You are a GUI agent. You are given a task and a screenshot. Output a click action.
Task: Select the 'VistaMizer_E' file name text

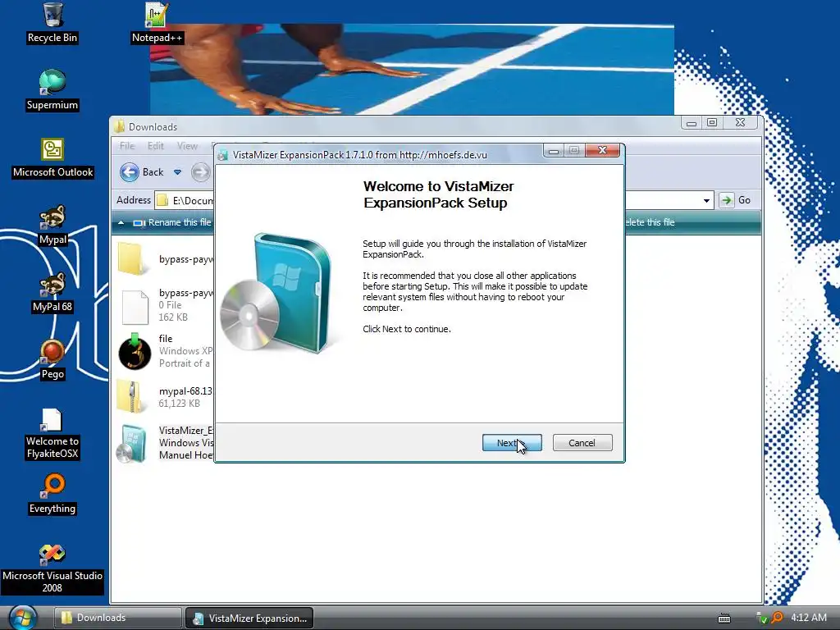[186, 431]
